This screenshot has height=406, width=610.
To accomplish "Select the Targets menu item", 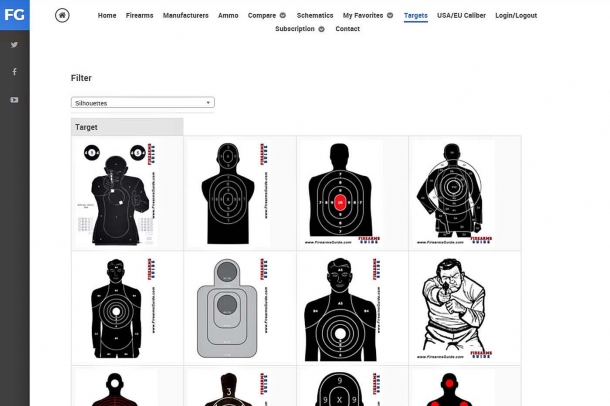I will 415,16.
